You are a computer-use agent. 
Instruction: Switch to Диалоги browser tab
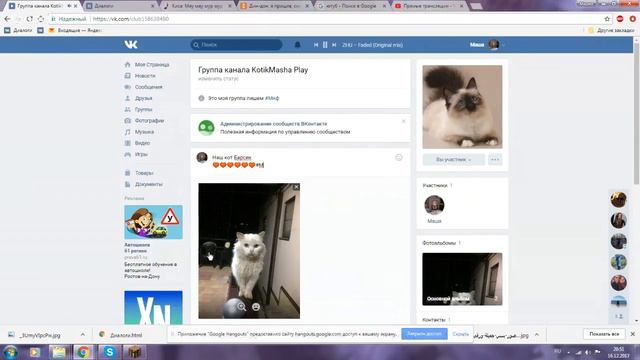120,6
